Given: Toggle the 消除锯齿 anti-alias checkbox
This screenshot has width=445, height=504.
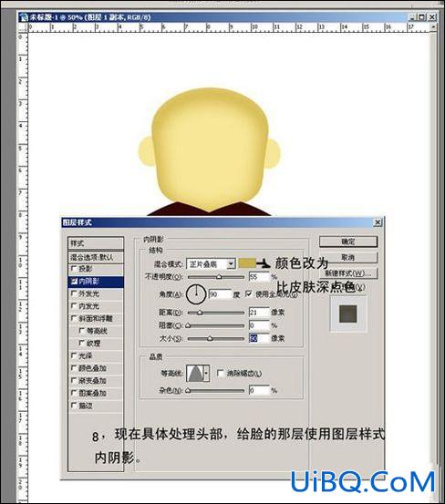Looking at the screenshot, I should point(221,373).
